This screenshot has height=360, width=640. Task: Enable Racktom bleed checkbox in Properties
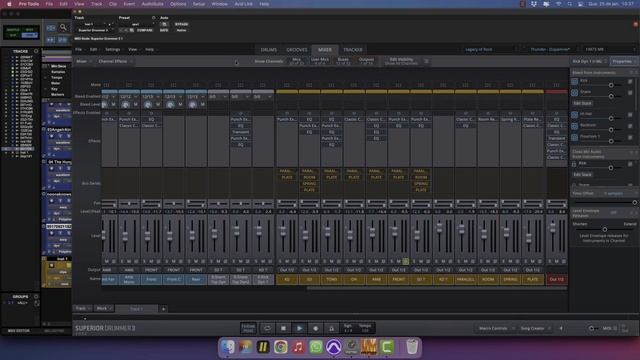click(630, 126)
